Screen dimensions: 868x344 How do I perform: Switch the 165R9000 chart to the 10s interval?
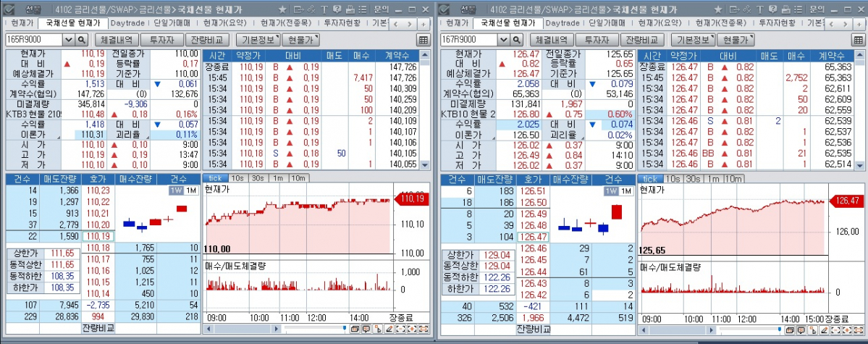point(237,178)
